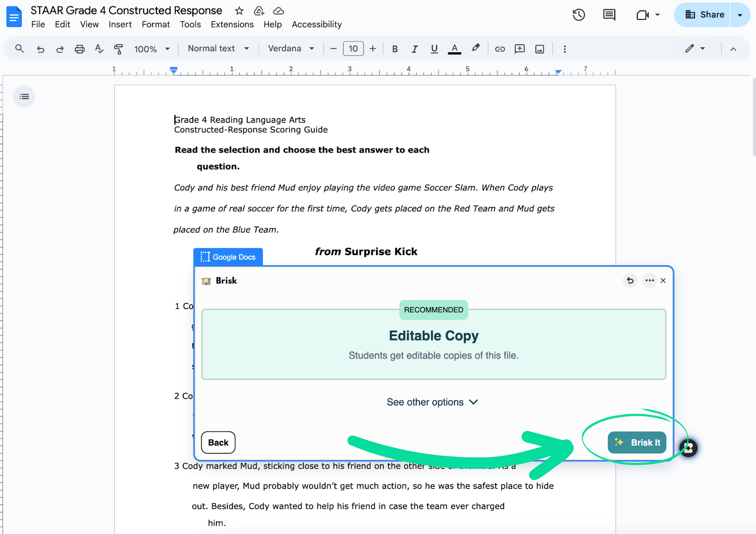Start a video call with Meet icon
This screenshot has height=534, width=756.
point(643,15)
